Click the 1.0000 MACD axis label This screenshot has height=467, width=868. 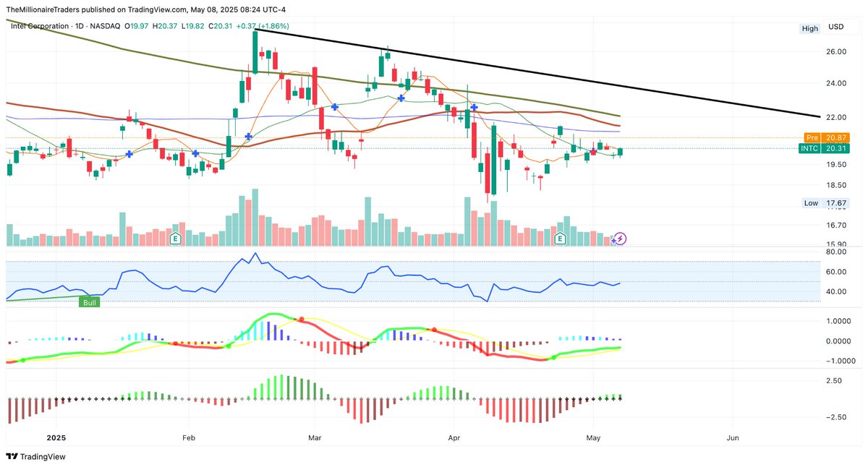coord(840,321)
